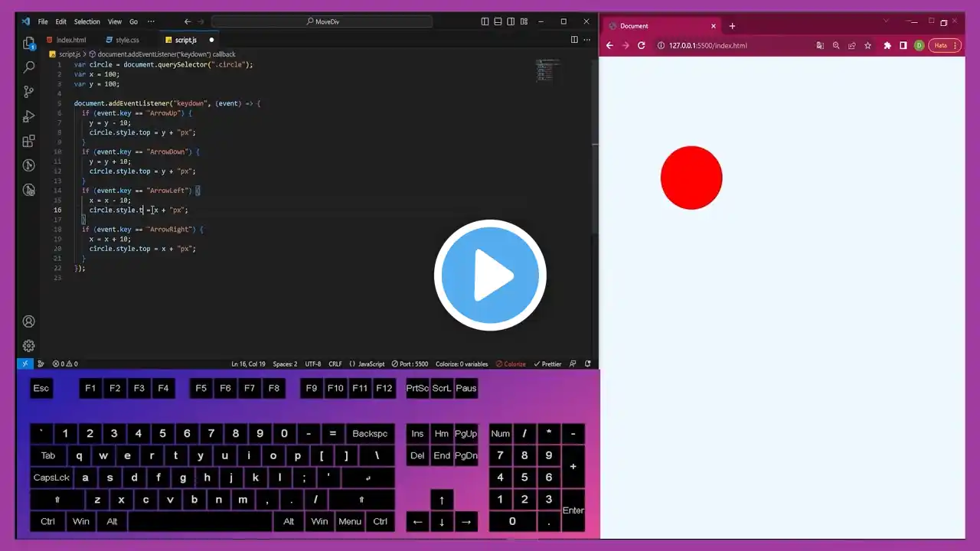Open the keydown callback breadcrumb dropdown
980x551 pixels.
pos(162,54)
